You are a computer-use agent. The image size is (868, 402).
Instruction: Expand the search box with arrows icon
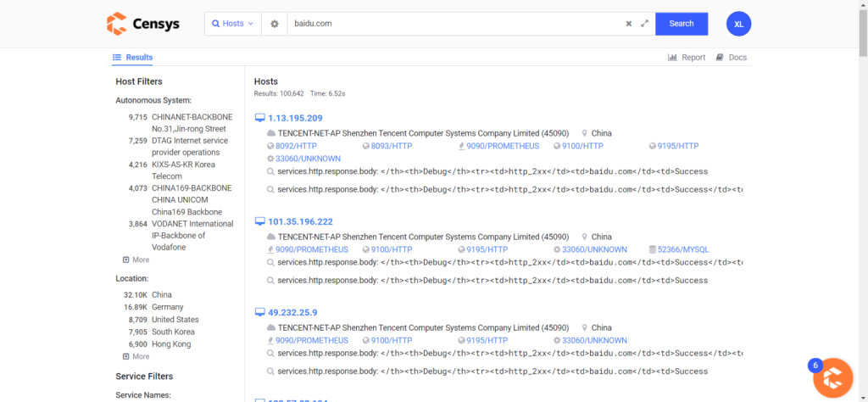[645, 24]
